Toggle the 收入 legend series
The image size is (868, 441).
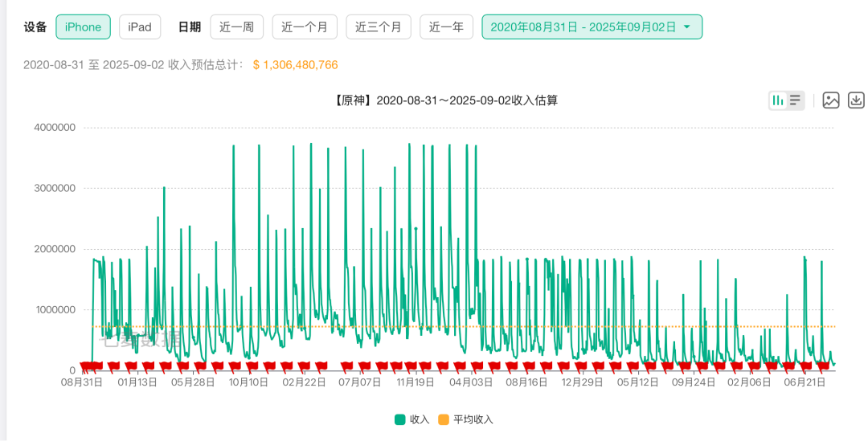[411, 419]
